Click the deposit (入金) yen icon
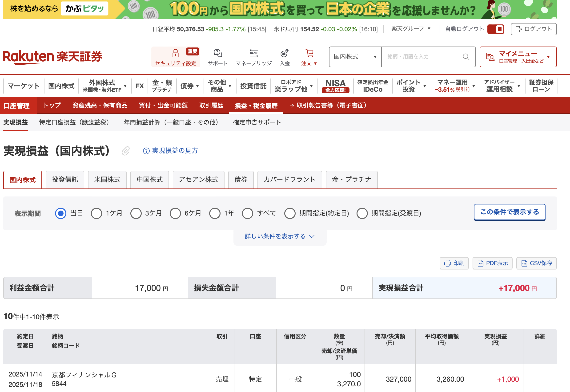This screenshot has width=570, height=392. [x=285, y=53]
